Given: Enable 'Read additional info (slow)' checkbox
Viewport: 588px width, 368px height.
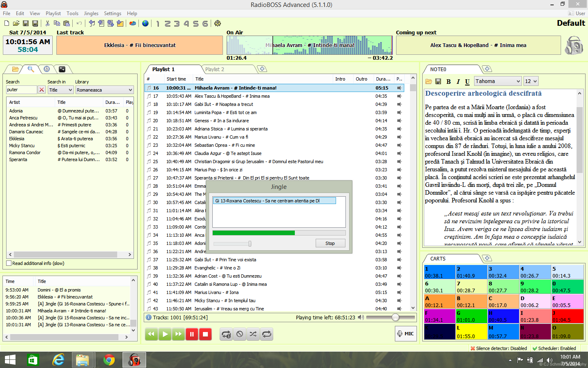Looking at the screenshot, I should pyautogui.click(x=9, y=263).
